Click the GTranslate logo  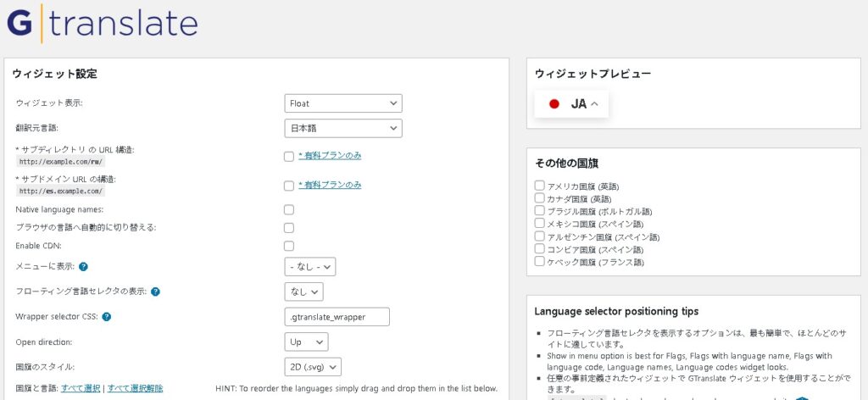(102, 24)
